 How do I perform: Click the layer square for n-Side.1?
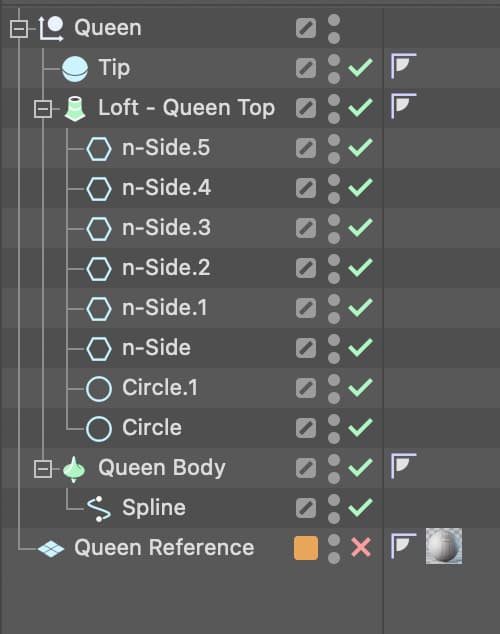(306, 309)
